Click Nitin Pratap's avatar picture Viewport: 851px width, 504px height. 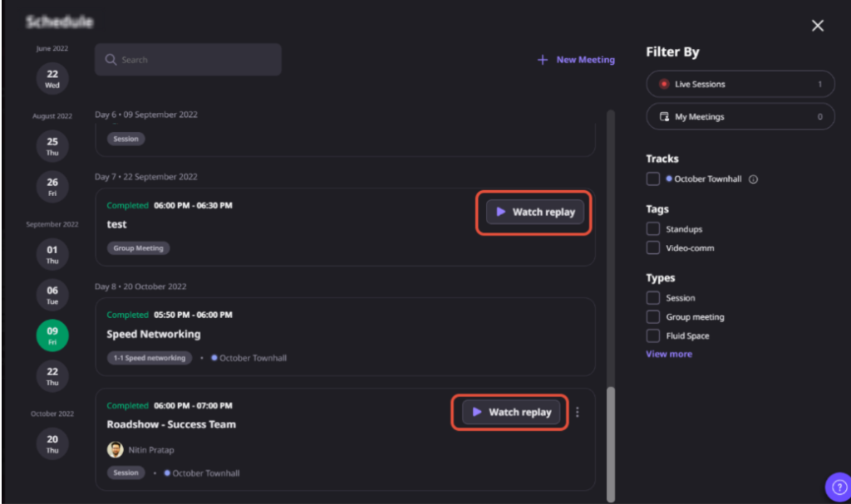point(116,449)
